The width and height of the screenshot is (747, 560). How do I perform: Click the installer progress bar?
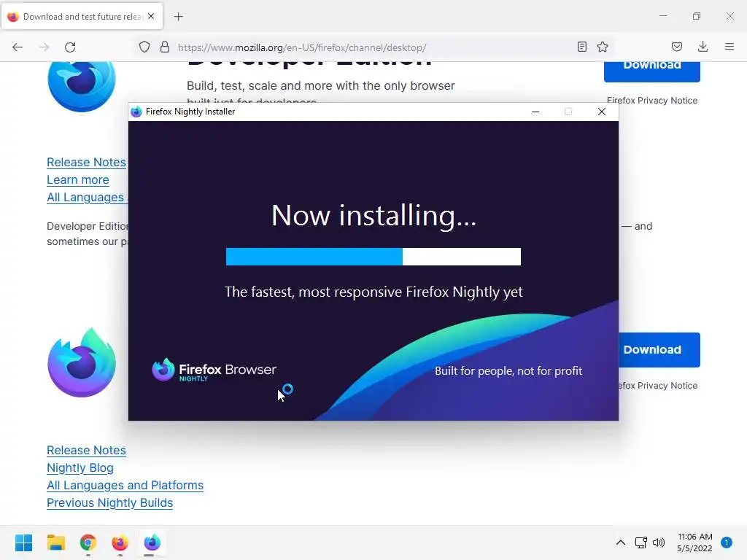click(373, 257)
